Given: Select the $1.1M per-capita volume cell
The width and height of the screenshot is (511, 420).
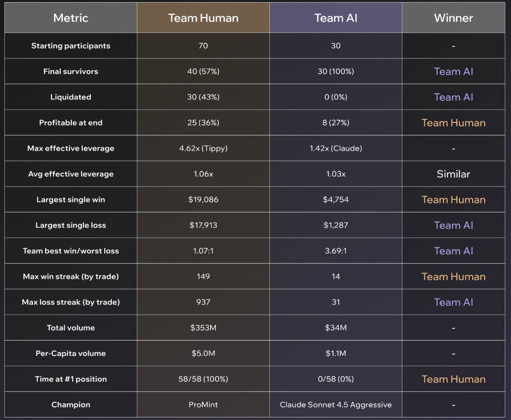Looking at the screenshot, I should [336, 354].
